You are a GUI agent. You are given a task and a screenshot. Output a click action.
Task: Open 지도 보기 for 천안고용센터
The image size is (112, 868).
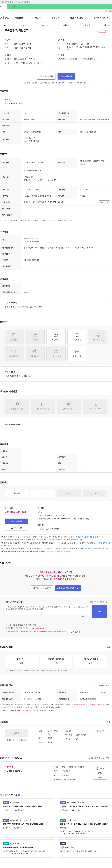[x=104, y=692]
